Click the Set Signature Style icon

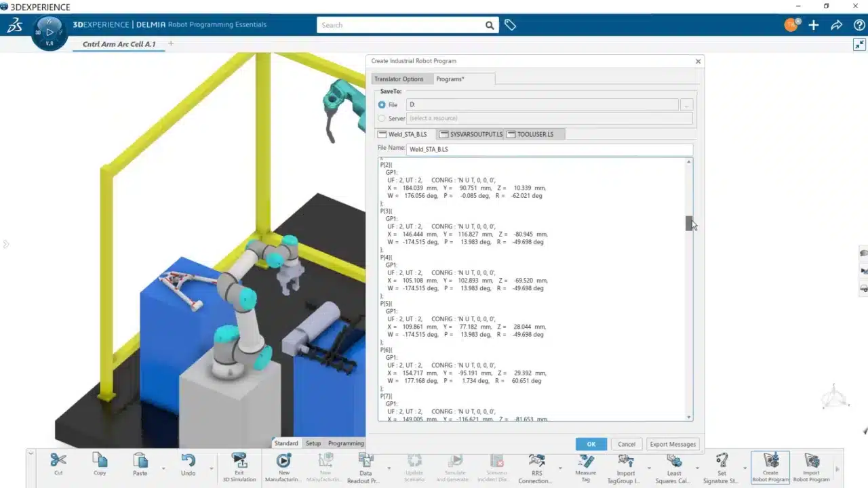[x=720, y=468]
